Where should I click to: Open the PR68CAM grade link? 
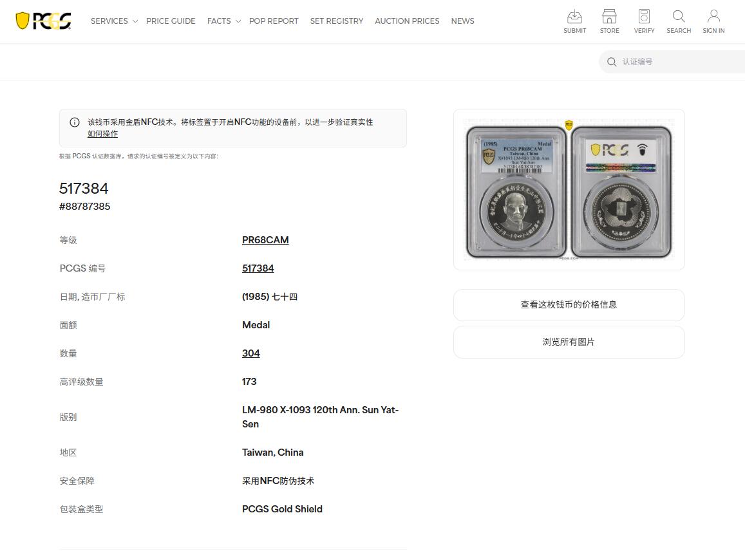coord(265,239)
